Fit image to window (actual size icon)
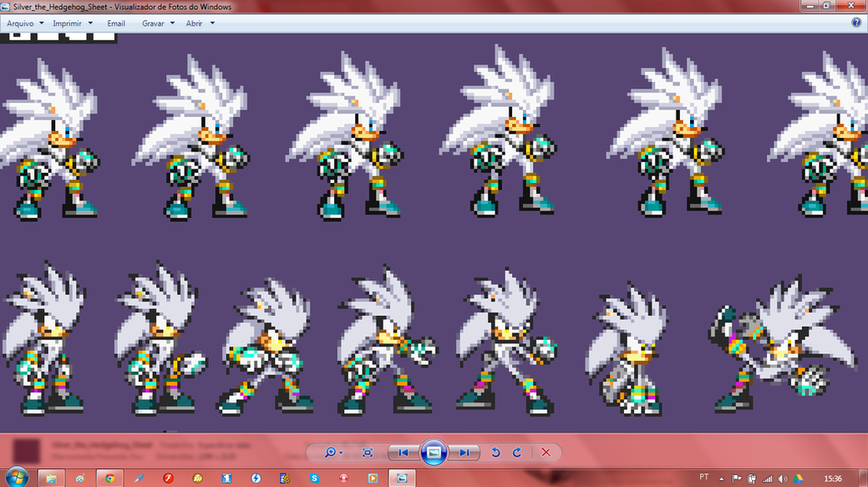This screenshot has height=487, width=868. click(367, 452)
